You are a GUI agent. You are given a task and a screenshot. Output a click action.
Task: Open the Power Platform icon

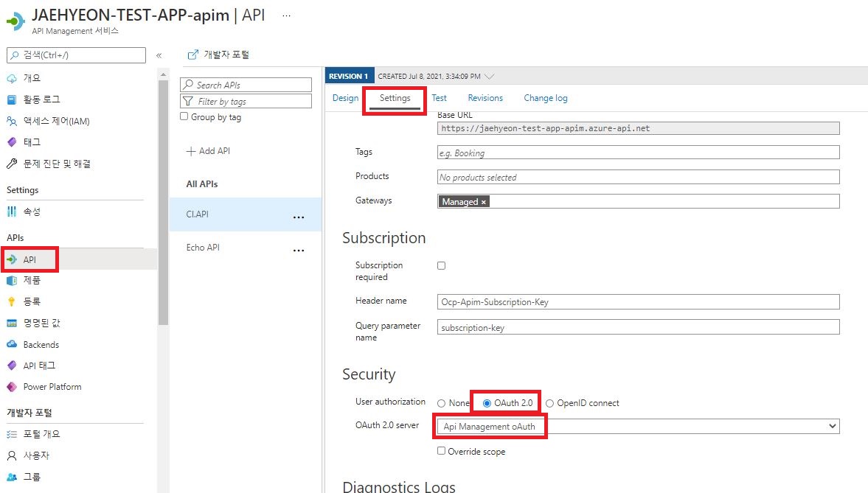(x=12, y=387)
